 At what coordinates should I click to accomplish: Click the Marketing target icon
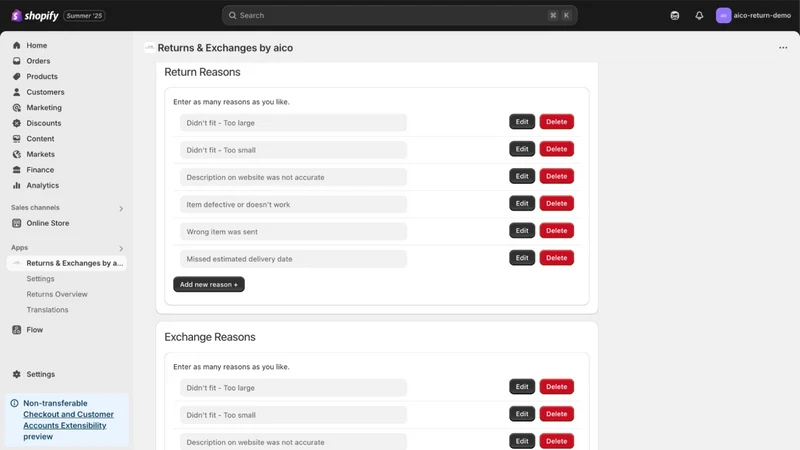pyautogui.click(x=16, y=108)
